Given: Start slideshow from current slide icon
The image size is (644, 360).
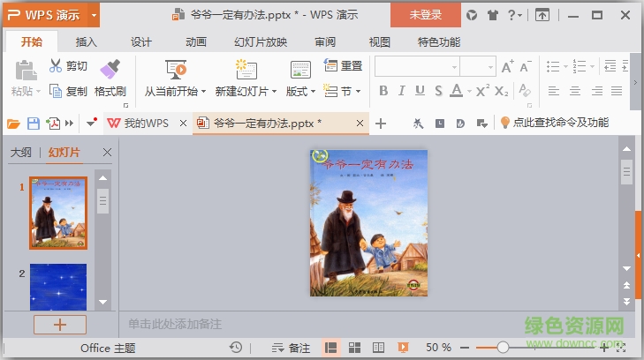Looking at the screenshot, I should [176, 70].
